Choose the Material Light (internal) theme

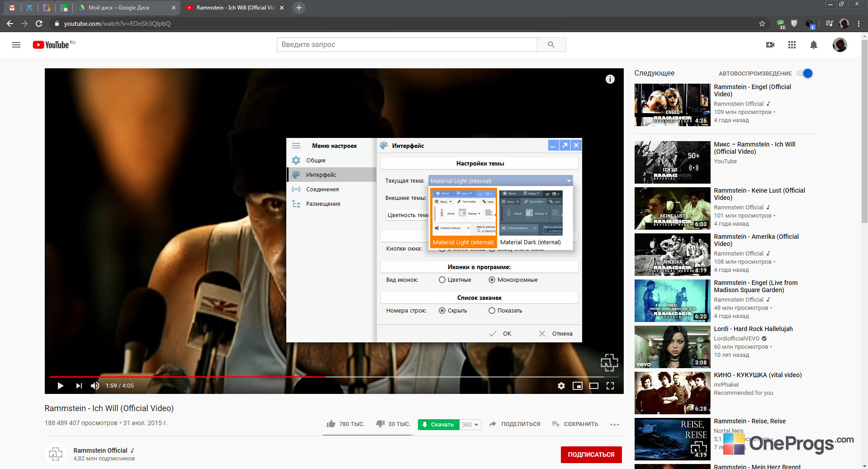point(464,218)
